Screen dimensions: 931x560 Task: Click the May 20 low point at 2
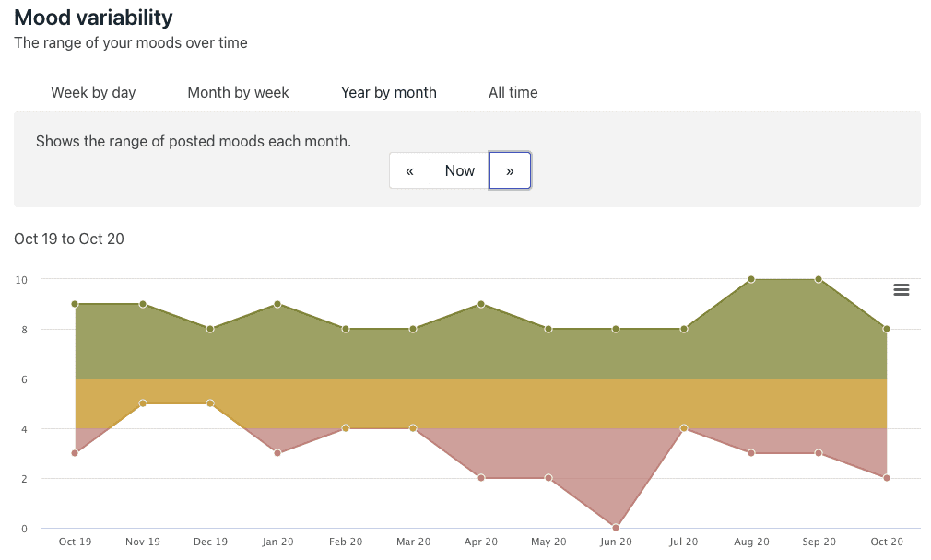548,478
